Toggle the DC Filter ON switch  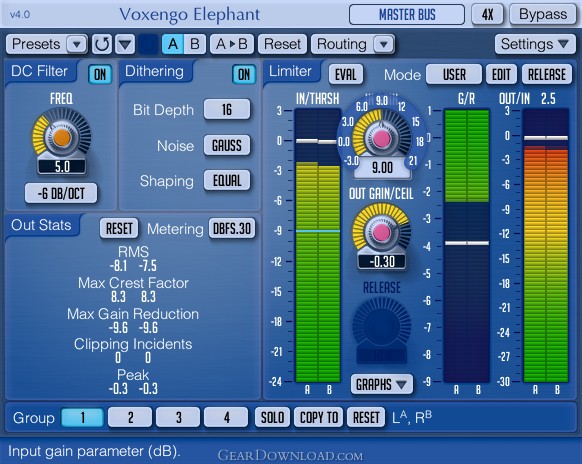point(100,74)
